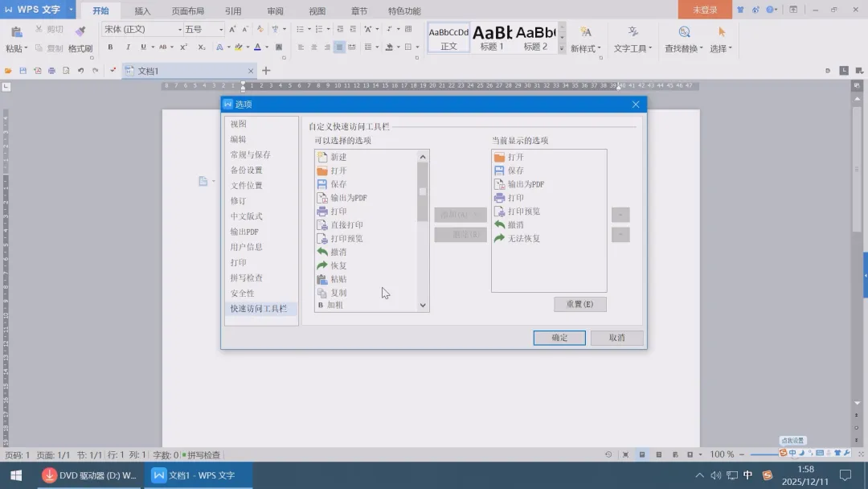
Task: Click the Bold icon in the ribbon
Action: pyautogui.click(x=110, y=47)
